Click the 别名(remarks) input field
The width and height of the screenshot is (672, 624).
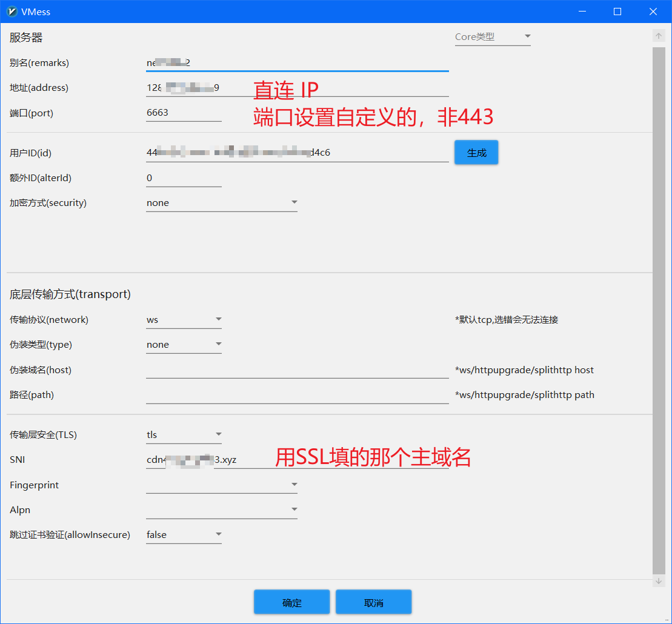tap(297, 62)
